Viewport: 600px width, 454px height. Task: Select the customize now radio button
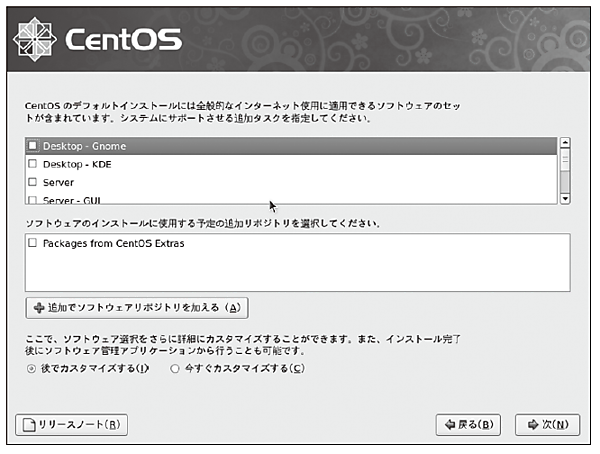pyautogui.click(x=175, y=368)
